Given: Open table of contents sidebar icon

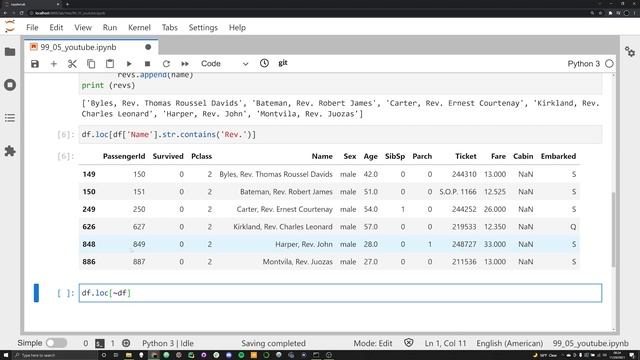Looking at the screenshot, I should pyautogui.click(x=10, y=118).
